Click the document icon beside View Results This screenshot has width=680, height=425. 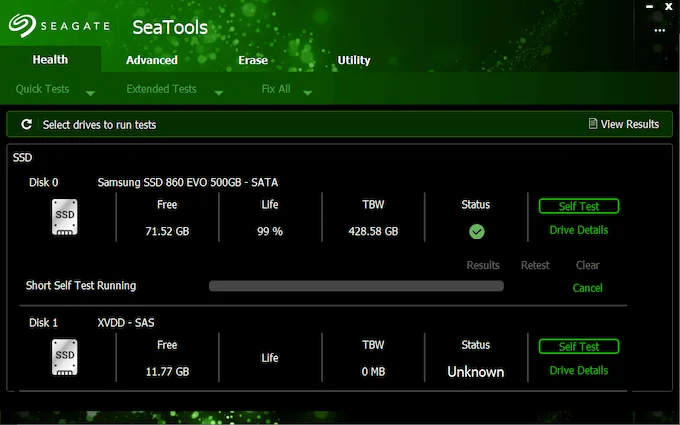[x=592, y=124]
